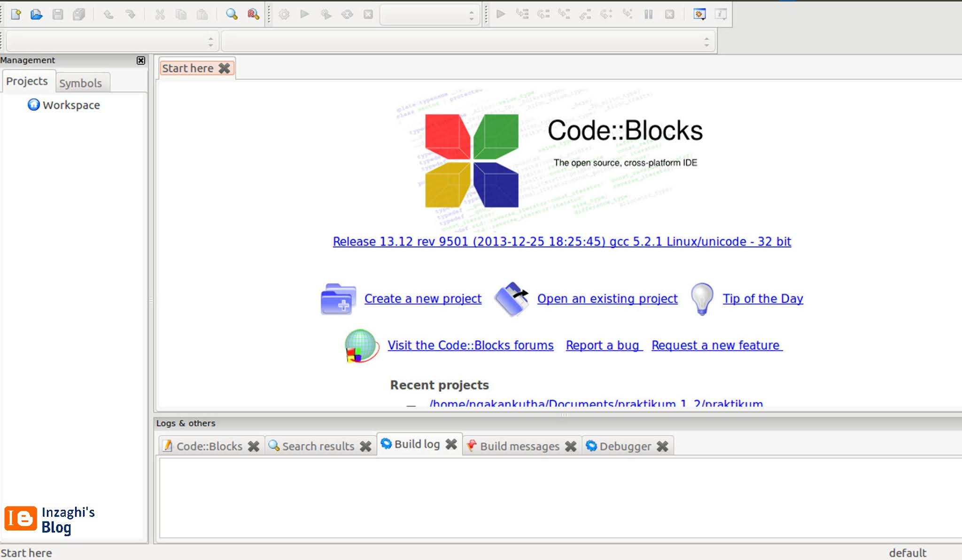Click the Build (gear) compiler icon
962x560 pixels.
[x=284, y=14]
